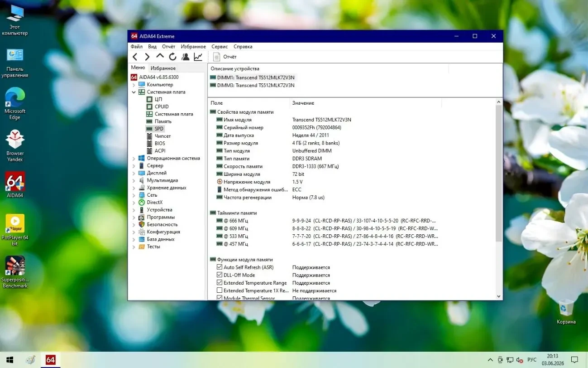
Task: Click the Тесты tree item icon
Action: [142, 247]
